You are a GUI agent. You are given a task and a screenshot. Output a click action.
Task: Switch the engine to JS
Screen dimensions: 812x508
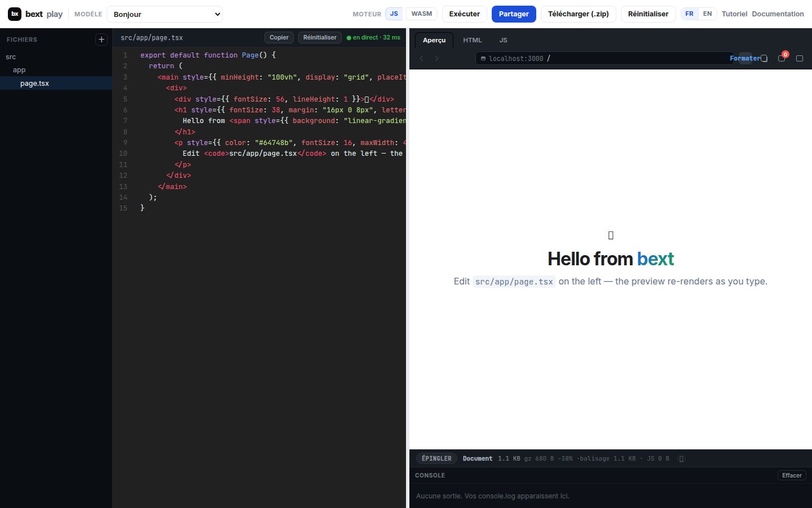coord(394,14)
